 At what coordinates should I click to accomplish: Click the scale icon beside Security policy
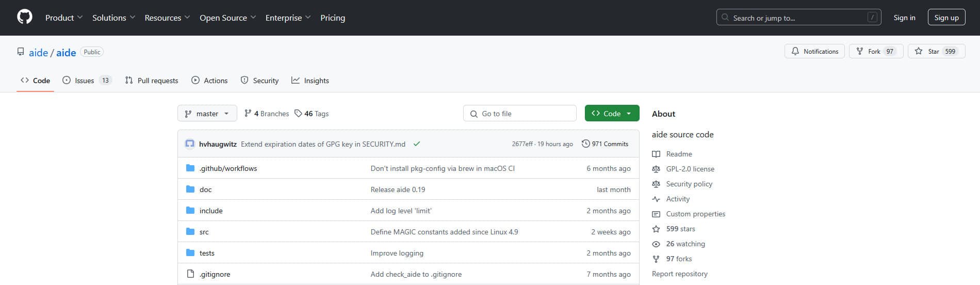point(656,184)
